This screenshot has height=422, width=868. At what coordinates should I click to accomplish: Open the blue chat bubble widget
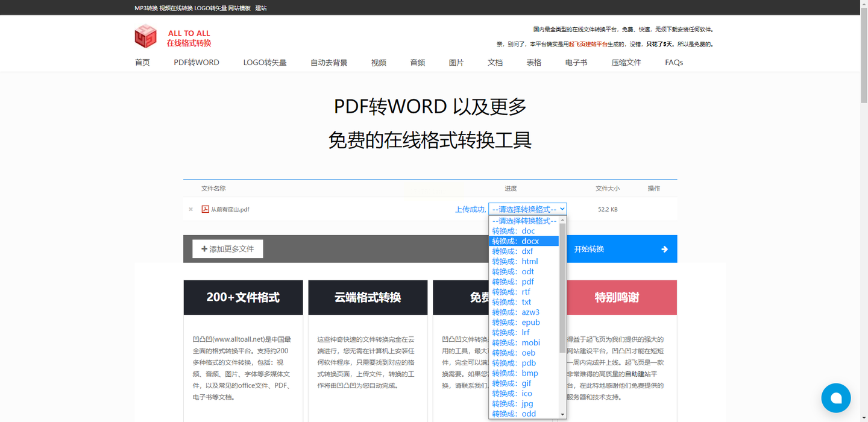pyautogui.click(x=835, y=398)
